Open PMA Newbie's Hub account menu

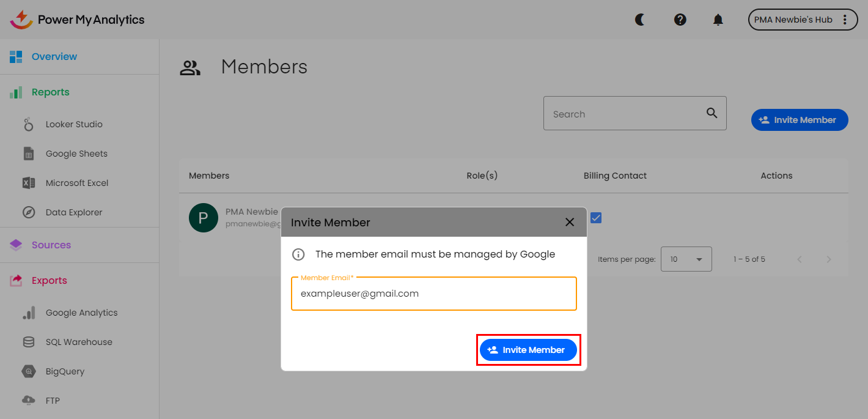click(x=803, y=20)
